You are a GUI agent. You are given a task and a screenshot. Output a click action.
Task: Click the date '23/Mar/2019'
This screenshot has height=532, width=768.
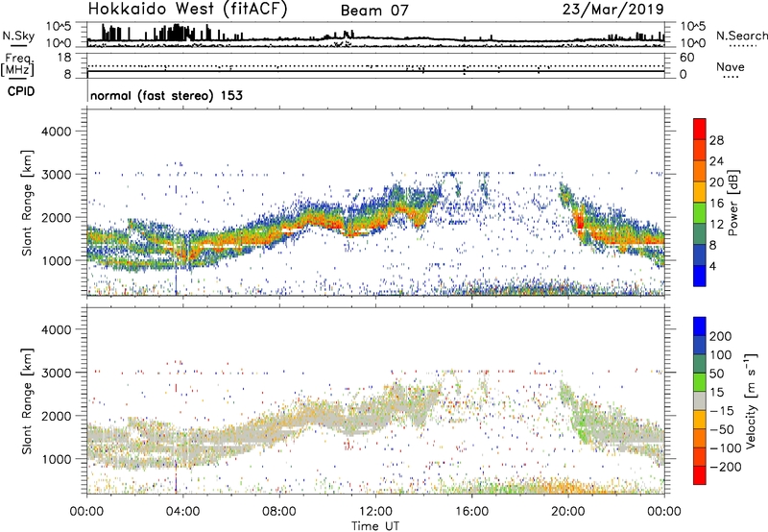tap(612, 10)
